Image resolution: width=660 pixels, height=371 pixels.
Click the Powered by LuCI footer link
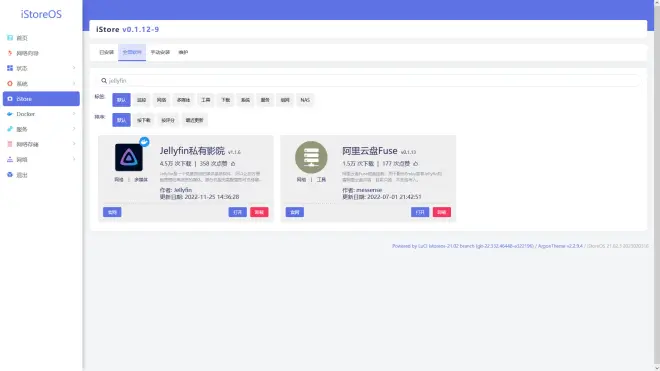463,246
